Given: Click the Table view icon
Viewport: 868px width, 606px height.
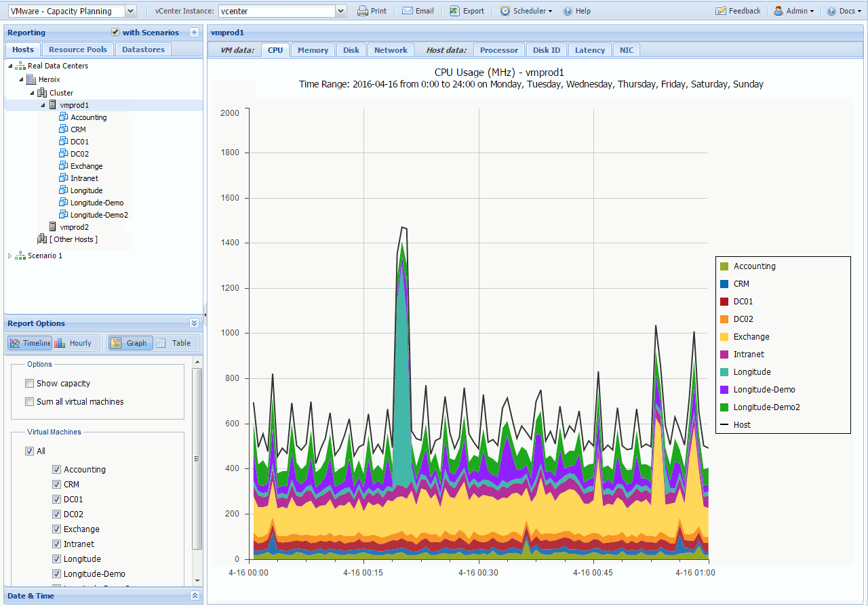Looking at the screenshot, I should tap(161, 343).
